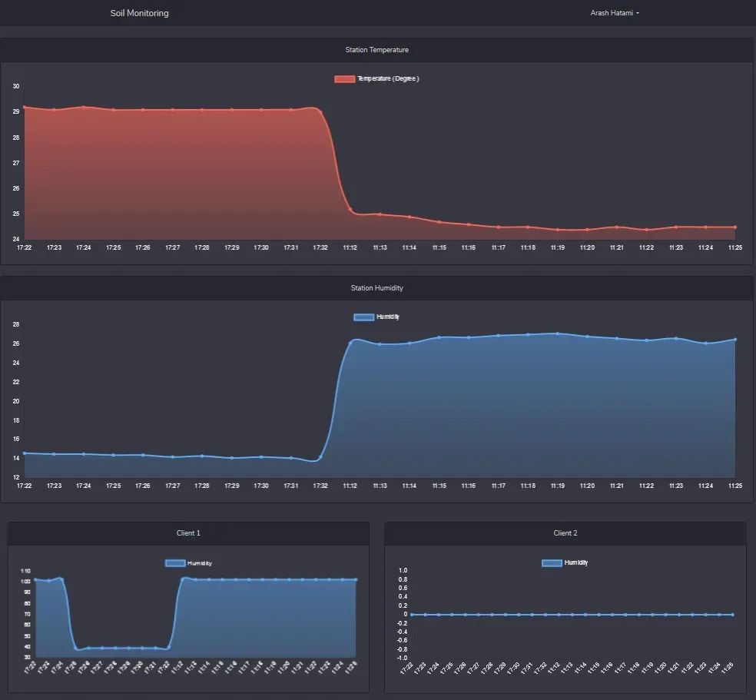Click the Station Humidity data point at 17:32
This screenshot has width=756, height=700.
coord(320,458)
